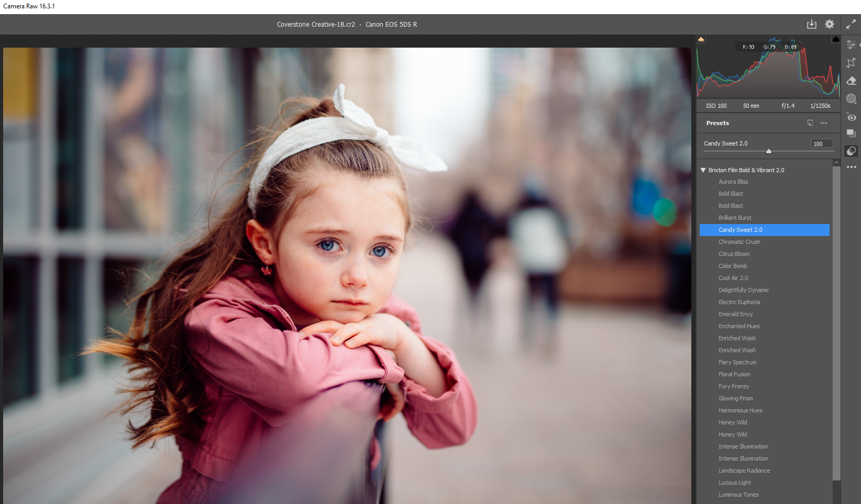Open Camera Raw preferences gear
Screen dimensions: 861x504
pos(830,24)
